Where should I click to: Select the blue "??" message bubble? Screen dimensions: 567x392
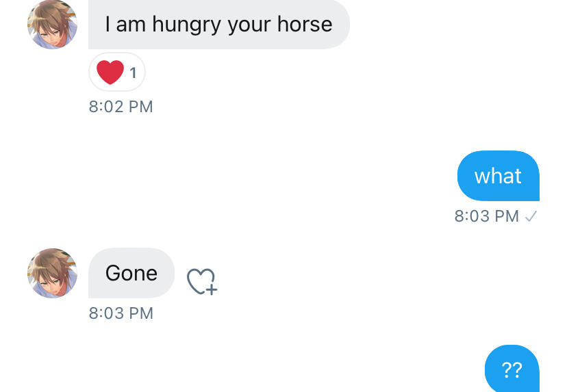(512, 370)
